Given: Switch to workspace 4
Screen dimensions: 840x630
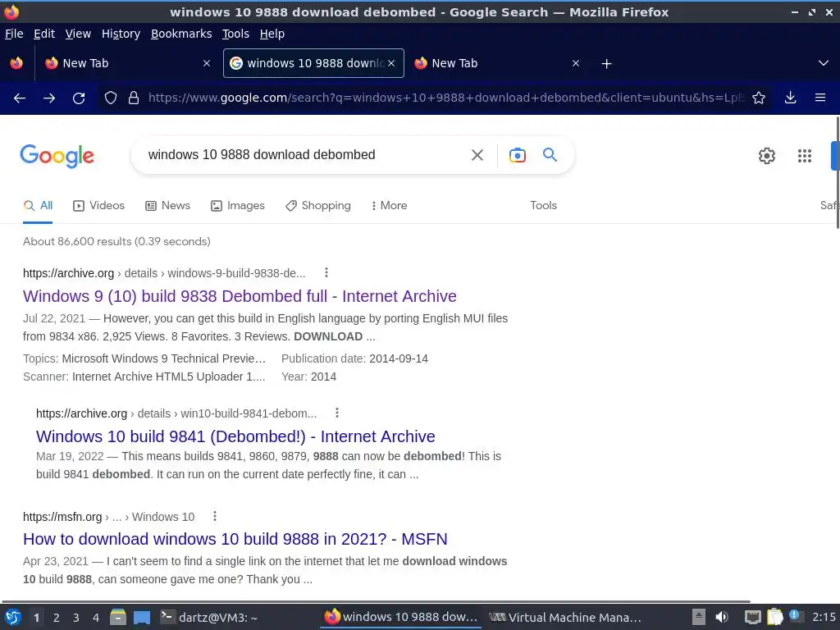Looking at the screenshot, I should pyautogui.click(x=96, y=618).
